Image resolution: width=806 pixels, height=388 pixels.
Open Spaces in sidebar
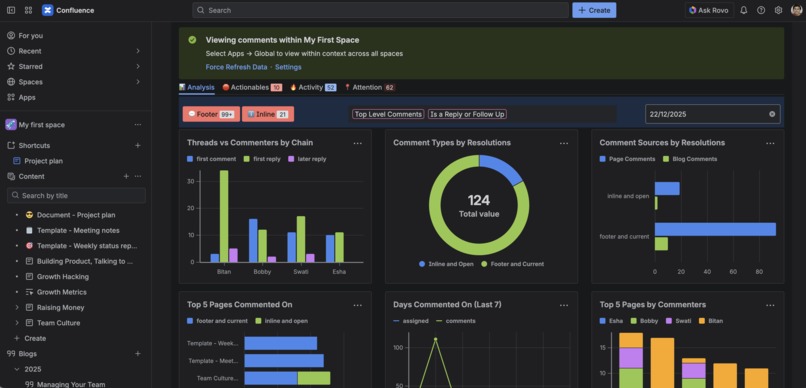30,82
